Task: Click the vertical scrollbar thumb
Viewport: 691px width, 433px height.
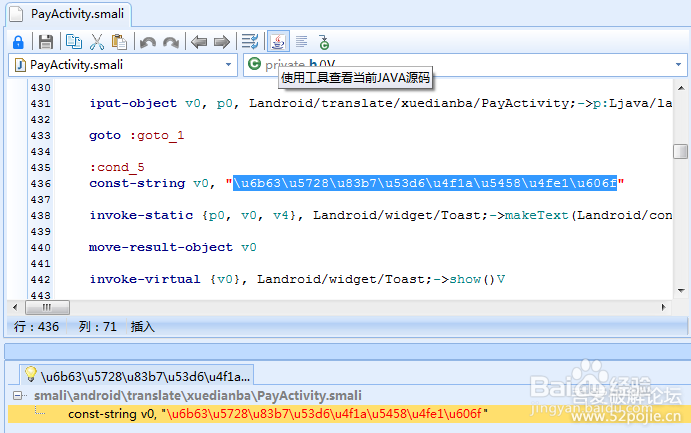Action: 681,152
